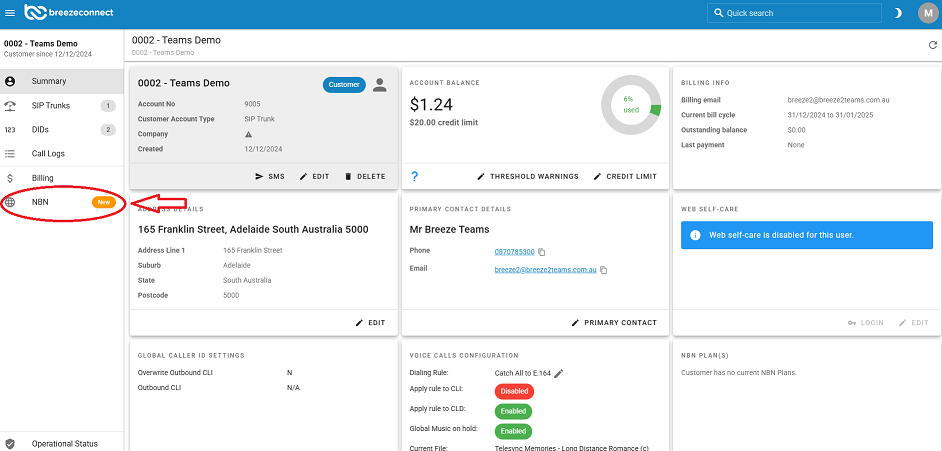The height and width of the screenshot is (451, 942).
Task: Click the $1.24 account balance amount
Action: coord(431,105)
